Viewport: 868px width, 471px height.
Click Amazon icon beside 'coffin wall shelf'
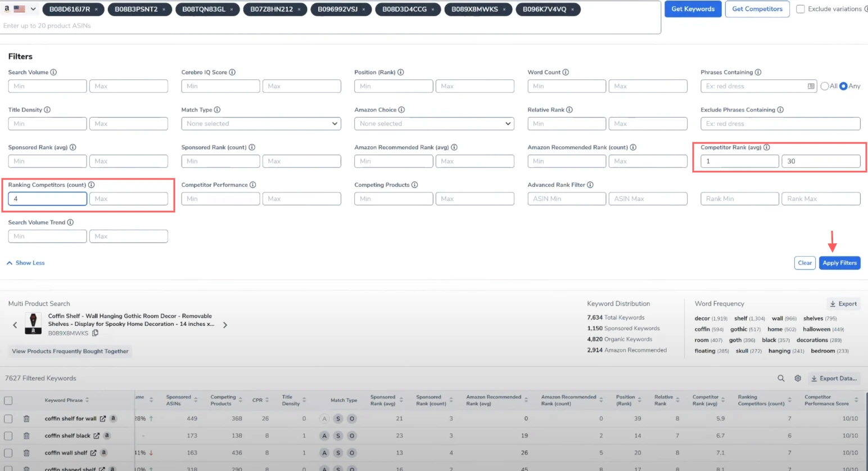(x=103, y=452)
